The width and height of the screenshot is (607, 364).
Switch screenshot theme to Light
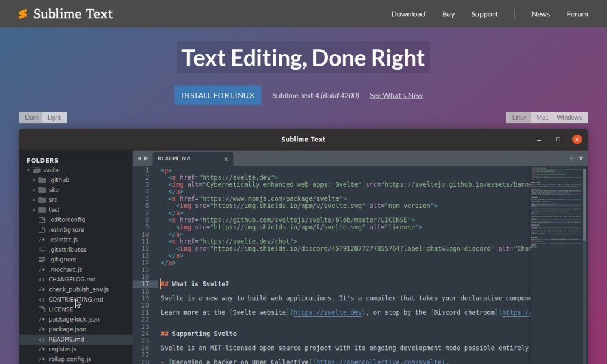pos(54,117)
